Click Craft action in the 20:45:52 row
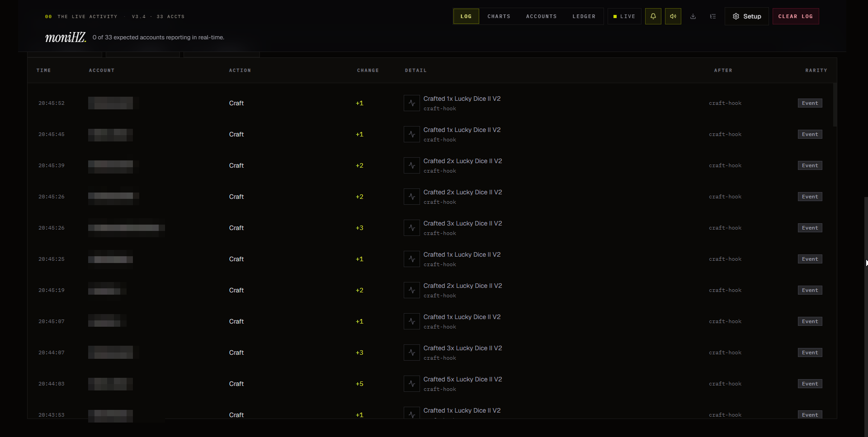Viewport: 868px width, 437px height. [x=236, y=103]
